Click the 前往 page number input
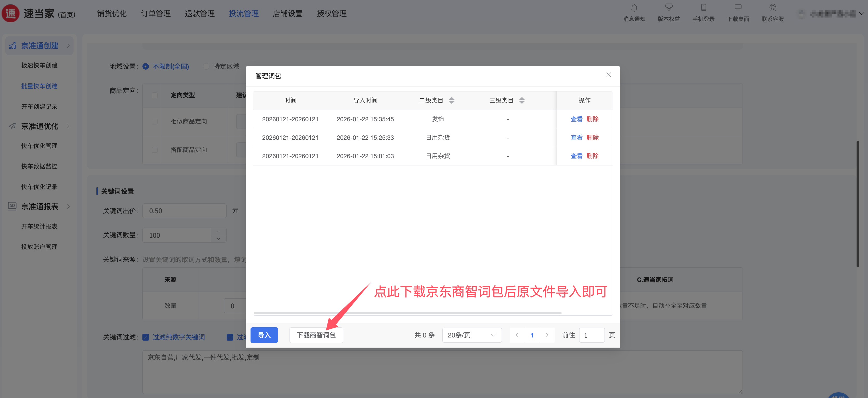This screenshot has width=868, height=398. click(591, 335)
